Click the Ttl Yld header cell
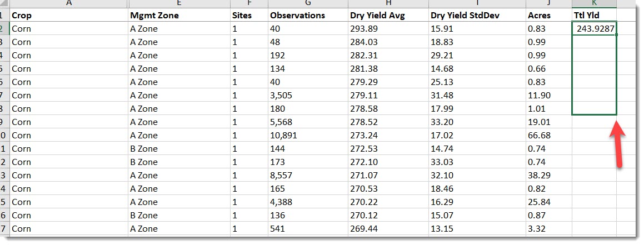This screenshot has width=644, height=245. (594, 15)
